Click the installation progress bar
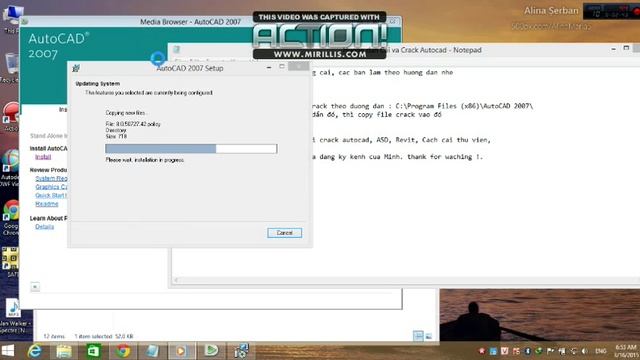Viewport: 640px width, 360px height. pyautogui.click(x=191, y=149)
